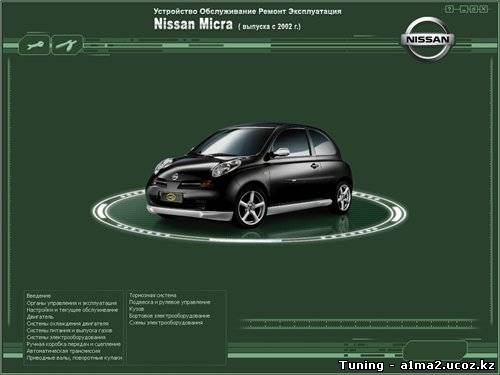Go to Системы охлаждения двигателя
The width and height of the screenshot is (500, 375).
coord(68,323)
